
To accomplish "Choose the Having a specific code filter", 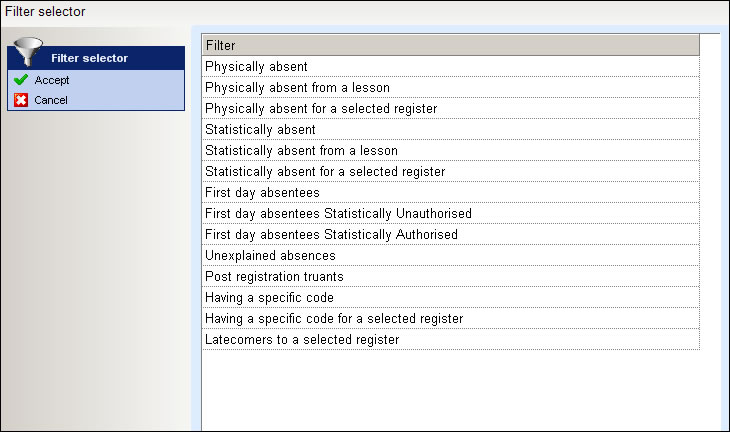I will [x=451, y=297].
